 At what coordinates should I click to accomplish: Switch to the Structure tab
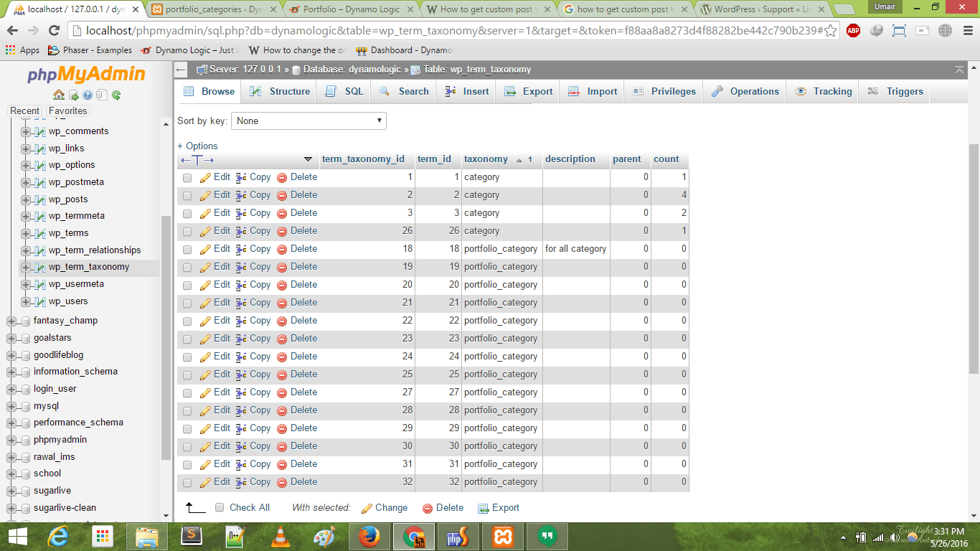280,91
